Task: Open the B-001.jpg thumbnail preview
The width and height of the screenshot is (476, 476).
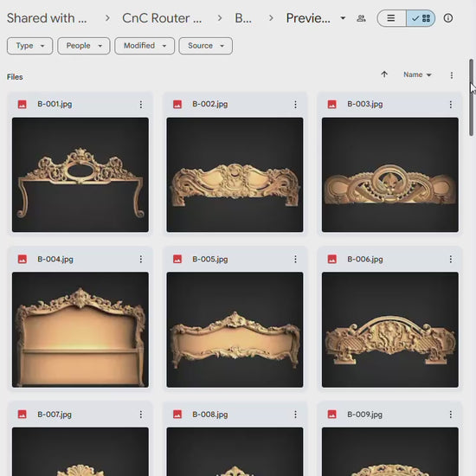Action: pos(80,175)
